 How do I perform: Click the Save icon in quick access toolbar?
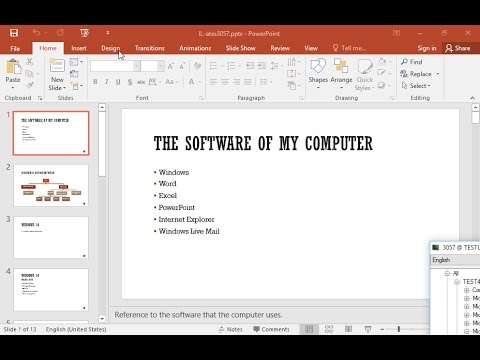click(14, 33)
